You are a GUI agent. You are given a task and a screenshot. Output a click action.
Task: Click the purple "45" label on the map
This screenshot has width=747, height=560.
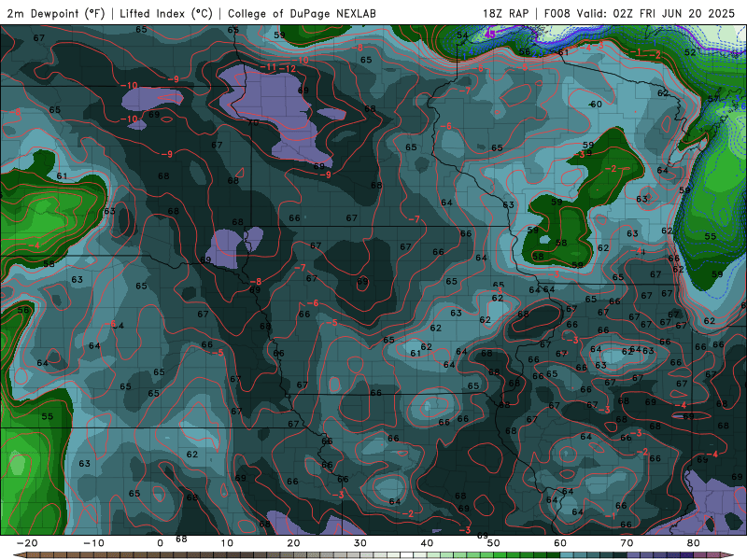tap(489, 35)
